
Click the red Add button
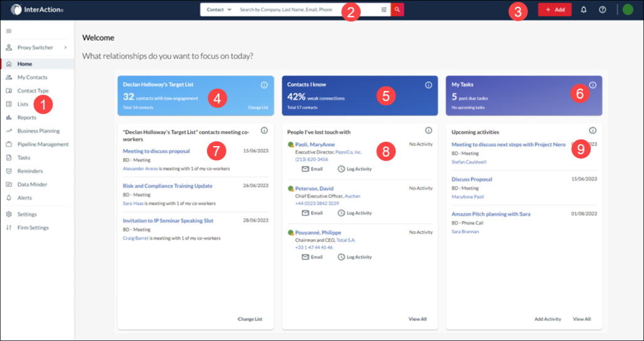(554, 10)
